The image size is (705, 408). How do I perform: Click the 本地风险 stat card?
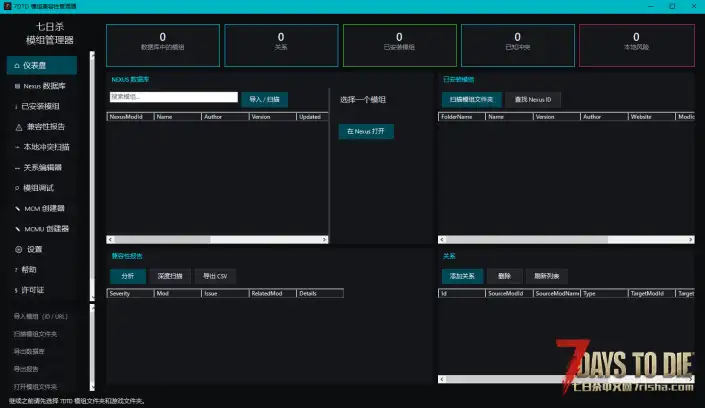pyautogui.click(x=636, y=45)
